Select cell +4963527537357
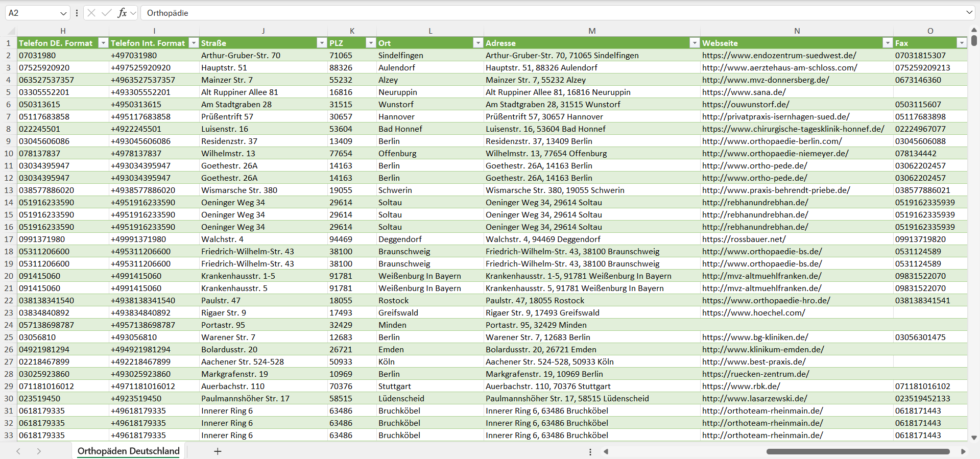The image size is (980, 459). point(154,80)
